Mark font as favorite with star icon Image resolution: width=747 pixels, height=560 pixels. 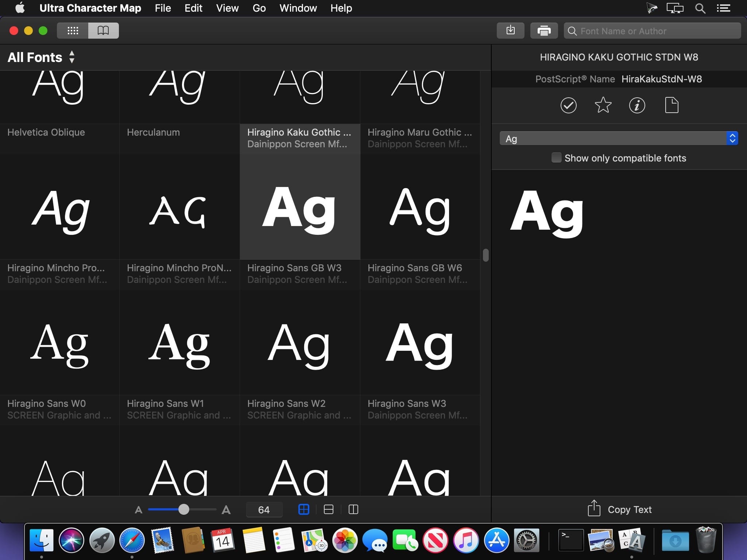point(603,105)
